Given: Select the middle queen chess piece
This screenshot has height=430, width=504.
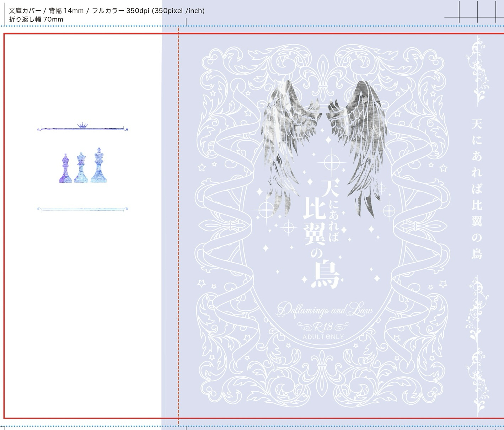Looking at the screenshot, I should point(81,168).
